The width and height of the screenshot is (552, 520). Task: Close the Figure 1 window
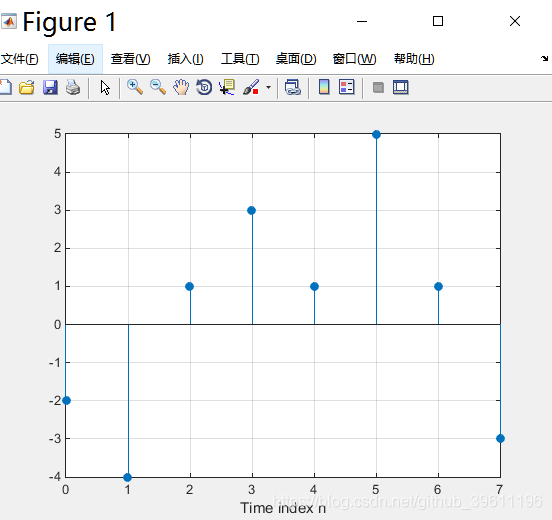click(515, 21)
